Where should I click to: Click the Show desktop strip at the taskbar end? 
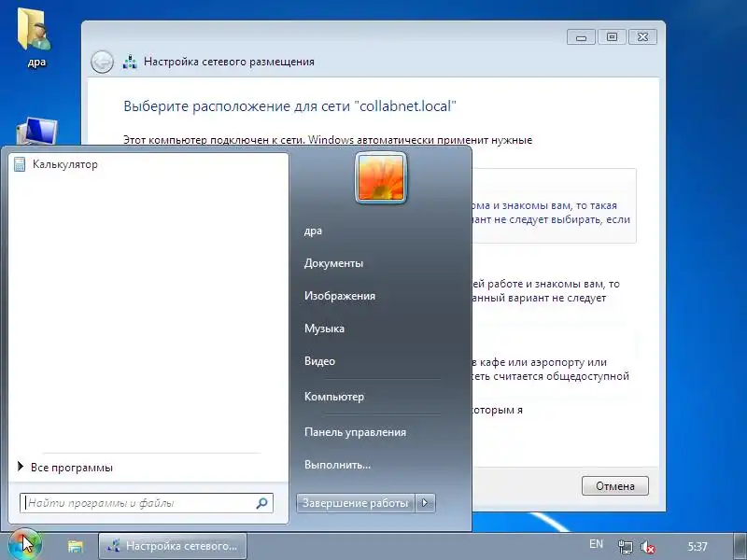tap(740, 546)
